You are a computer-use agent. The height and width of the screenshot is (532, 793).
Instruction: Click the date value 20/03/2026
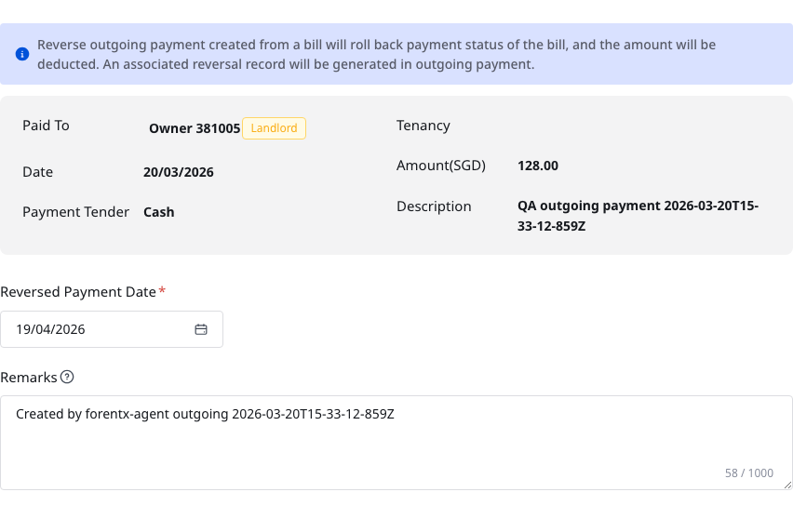pos(179,172)
